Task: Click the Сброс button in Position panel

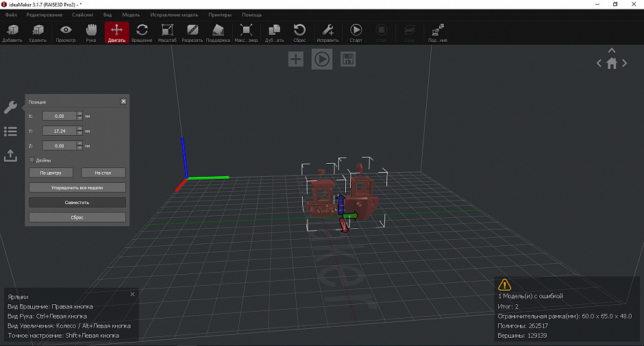Action: (77, 217)
